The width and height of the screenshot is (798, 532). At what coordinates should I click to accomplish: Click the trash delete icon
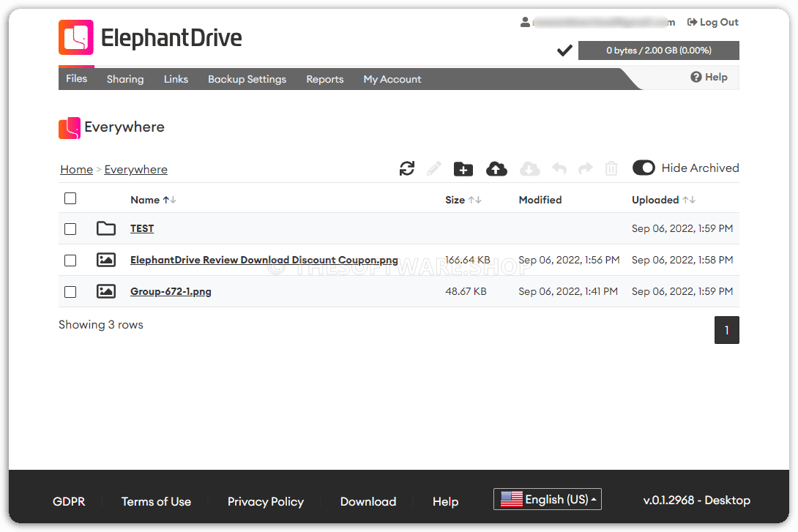pos(611,168)
